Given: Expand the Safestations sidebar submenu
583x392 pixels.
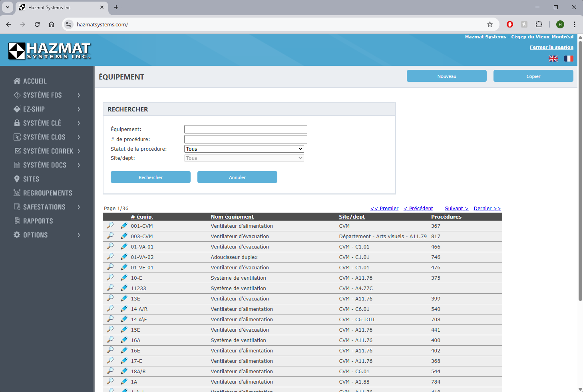Looking at the screenshot, I should 79,207.
